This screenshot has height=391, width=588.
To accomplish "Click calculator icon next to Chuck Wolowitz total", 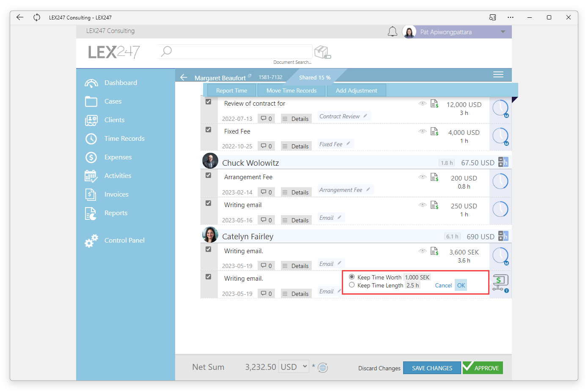I will pos(503,162).
